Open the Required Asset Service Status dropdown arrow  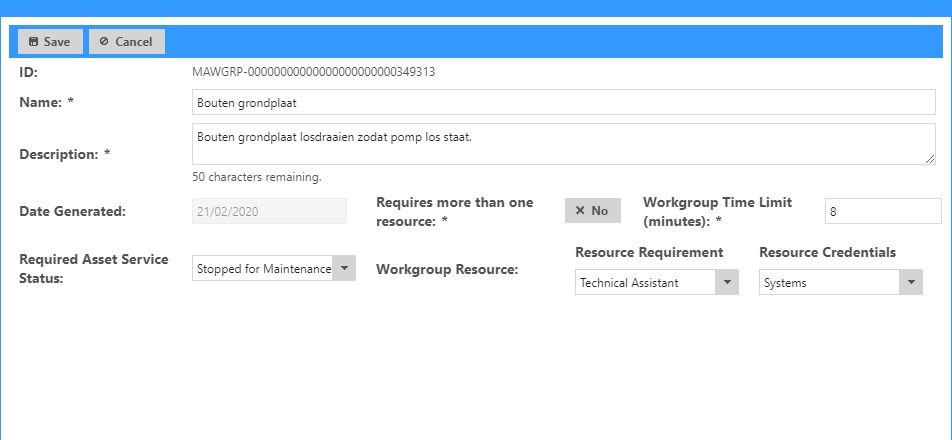343,268
